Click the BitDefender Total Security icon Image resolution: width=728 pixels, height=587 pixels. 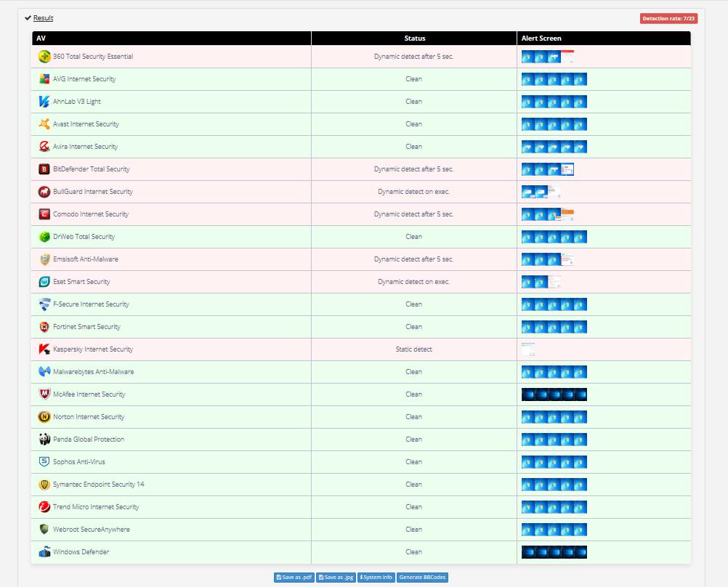[x=44, y=169]
